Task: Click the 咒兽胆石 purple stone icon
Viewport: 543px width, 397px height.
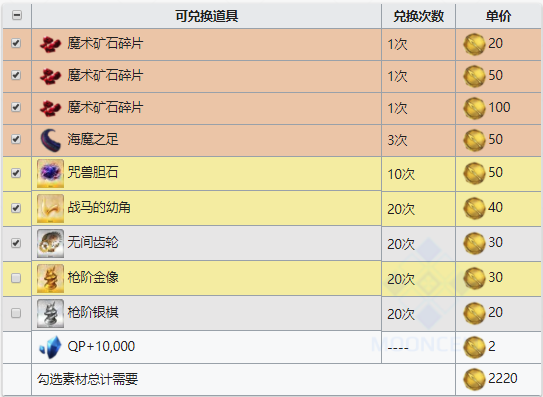Action: click(x=51, y=173)
